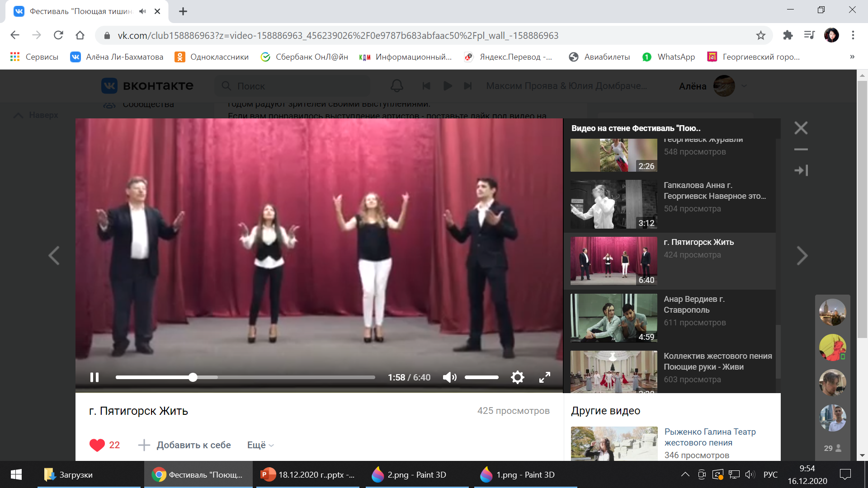
Task: Open WhatsApp bookmark
Action: coord(669,57)
